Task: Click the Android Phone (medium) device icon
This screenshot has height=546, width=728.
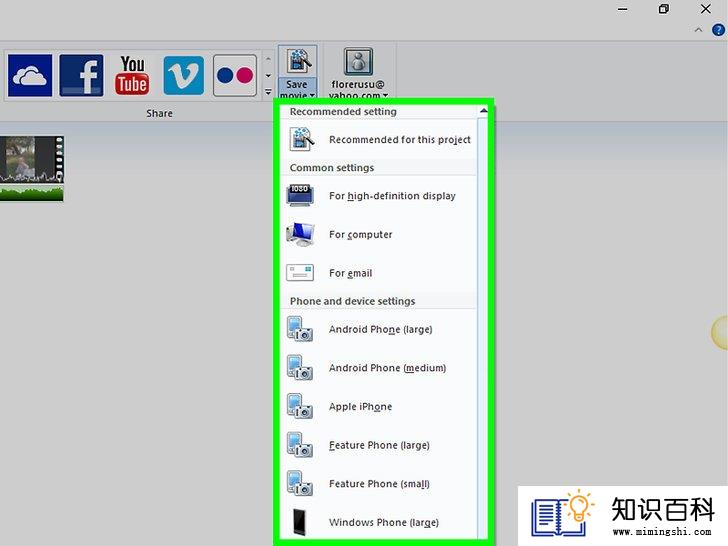Action: (300, 368)
